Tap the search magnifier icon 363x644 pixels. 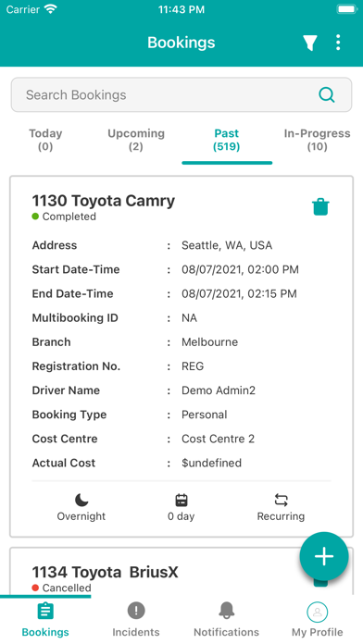coord(327,95)
